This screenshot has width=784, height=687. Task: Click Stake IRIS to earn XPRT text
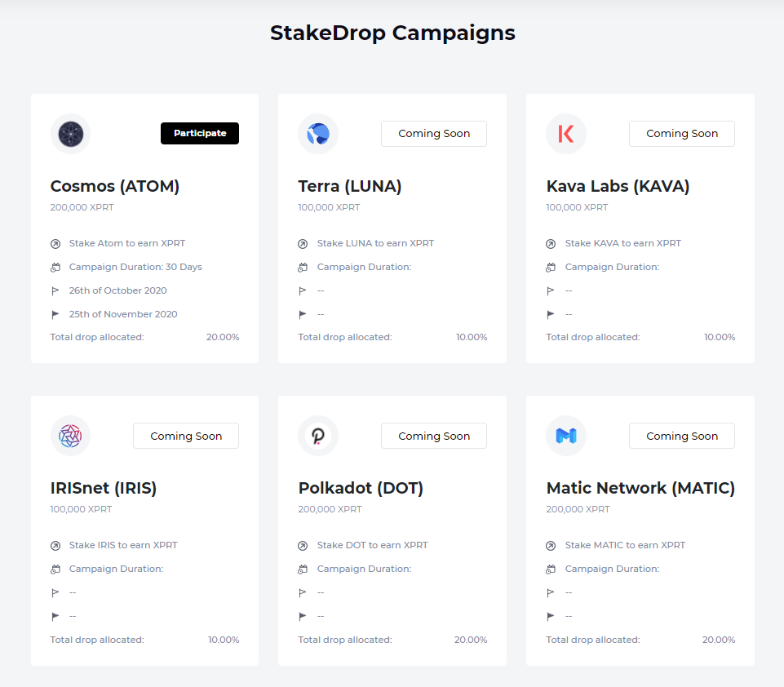click(x=123, y=546)
